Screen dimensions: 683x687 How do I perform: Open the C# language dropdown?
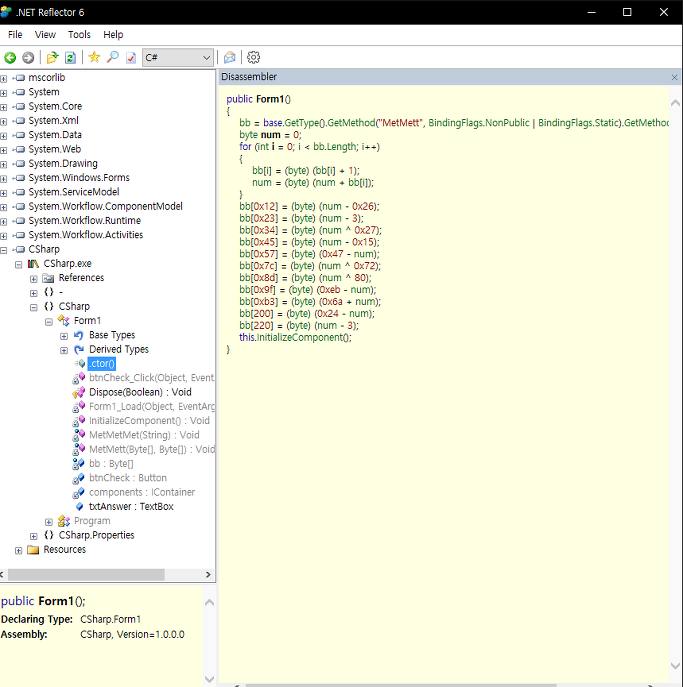point(178,57)
